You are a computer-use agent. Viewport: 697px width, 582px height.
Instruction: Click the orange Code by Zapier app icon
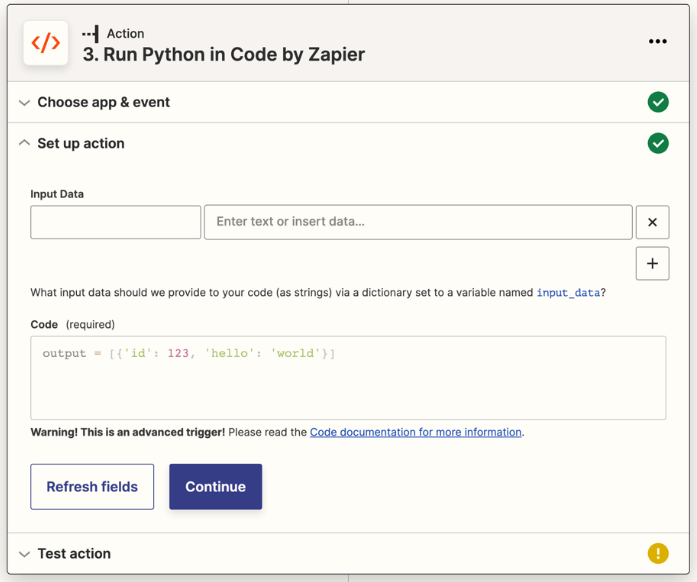coord(46,43)
